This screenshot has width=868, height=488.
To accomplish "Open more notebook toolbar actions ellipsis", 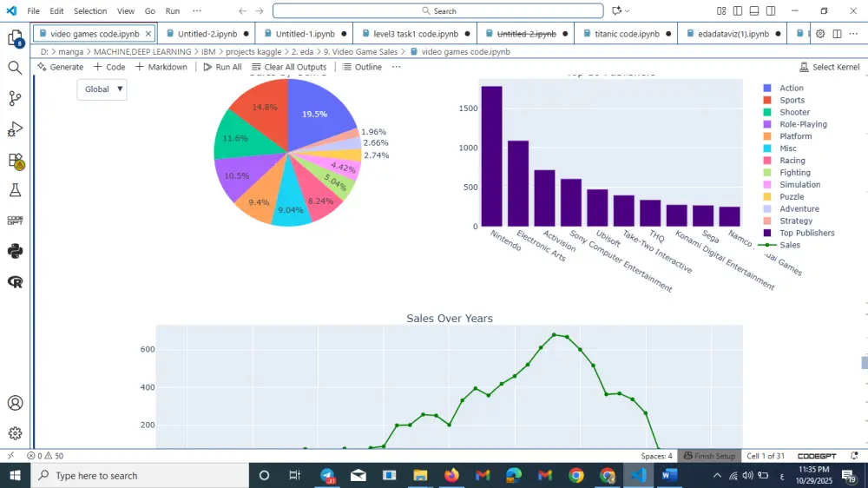I will coord(397,67).
